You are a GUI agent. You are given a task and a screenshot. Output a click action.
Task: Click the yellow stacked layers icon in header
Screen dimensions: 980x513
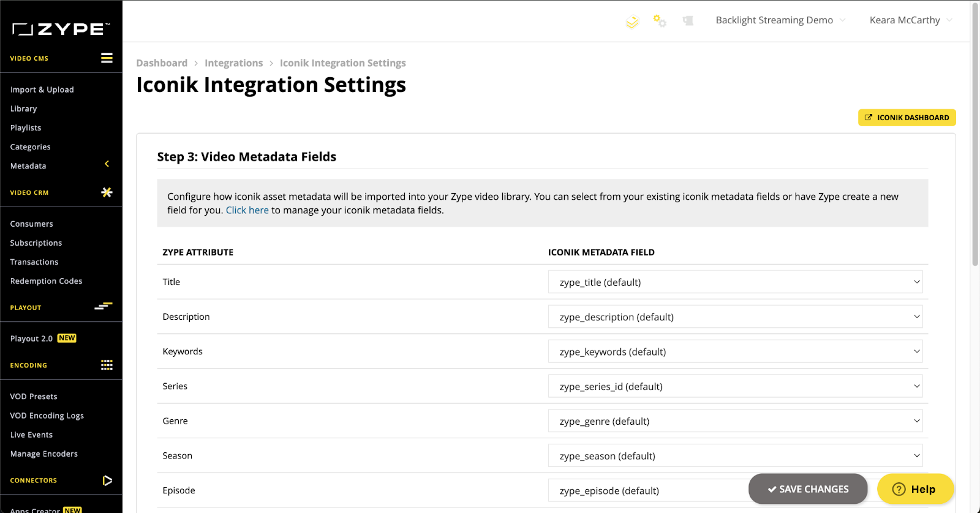click(633, 22)
